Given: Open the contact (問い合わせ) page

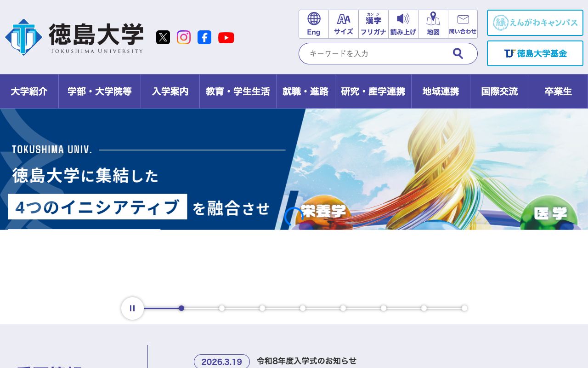Looking at the screenshot, I should coord(463,24).
